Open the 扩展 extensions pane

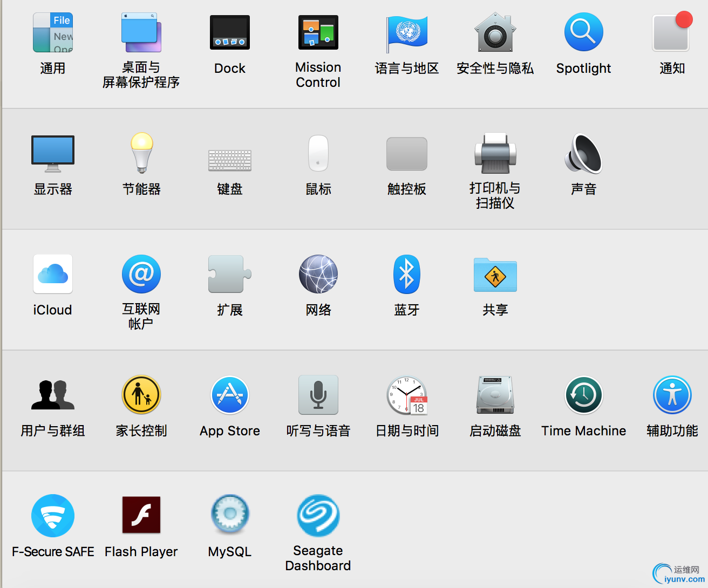coord(230,274)
